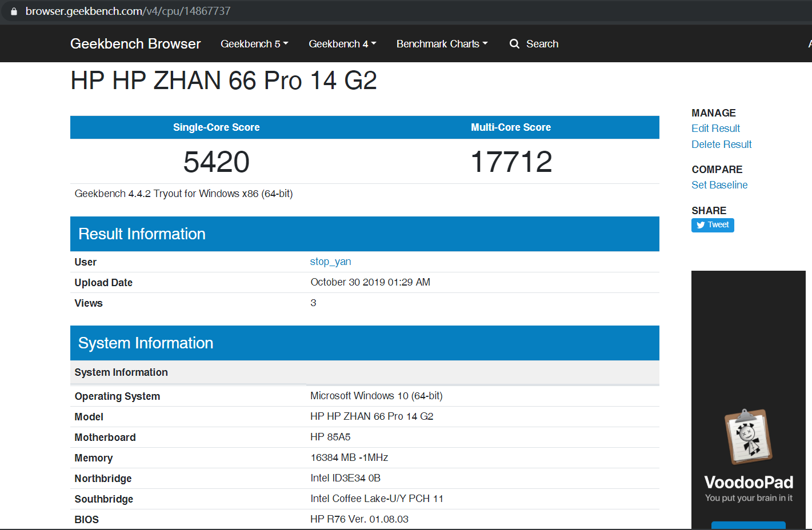This screenshot has height=530, width=812.
Task: Click the Upload Date row label
Action: point(103,283)
